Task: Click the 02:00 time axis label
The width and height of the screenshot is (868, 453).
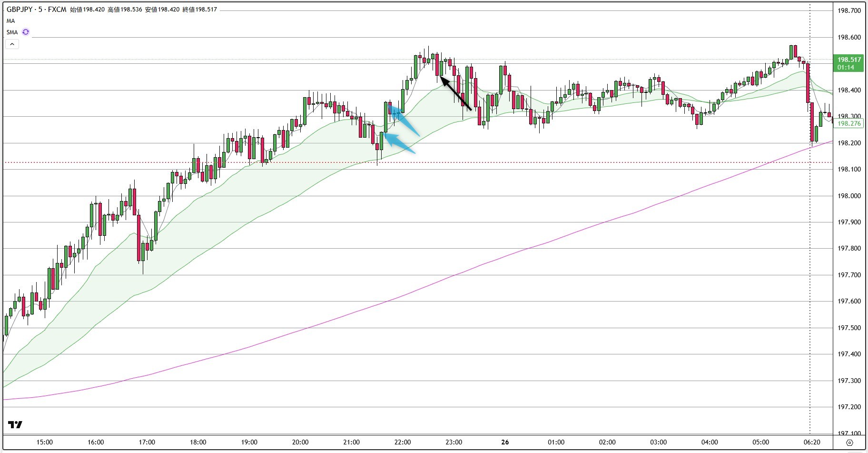Action: point(607,442)
